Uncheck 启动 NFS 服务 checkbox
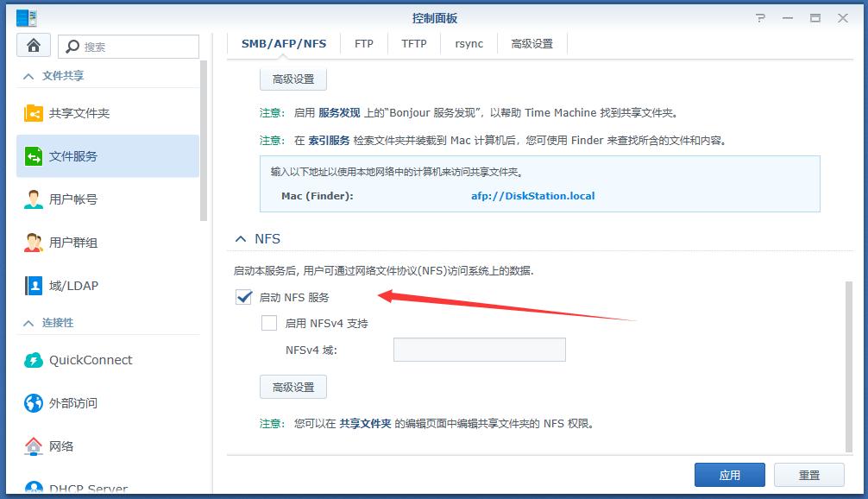Screen dimensions: 868x499 pos(242,297)
